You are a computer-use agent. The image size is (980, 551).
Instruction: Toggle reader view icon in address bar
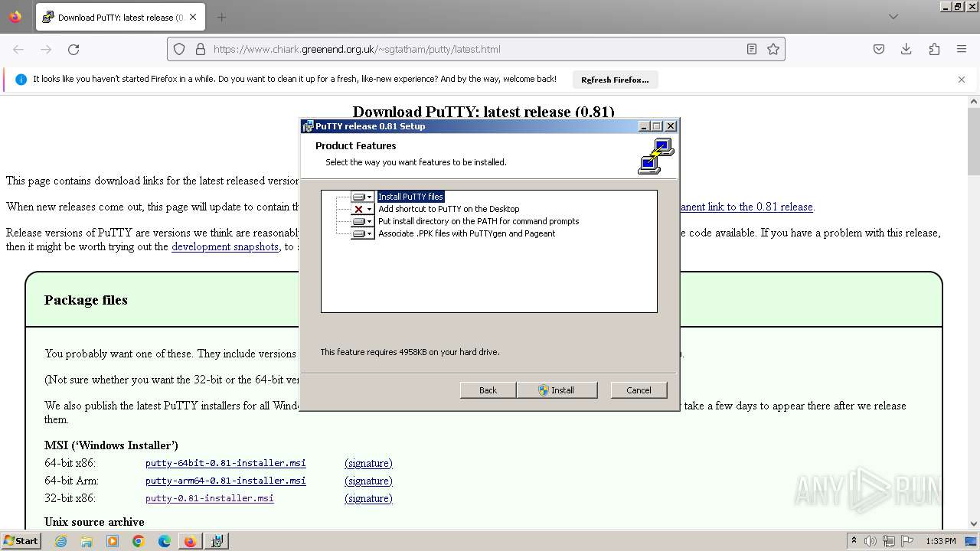(752, 49)
